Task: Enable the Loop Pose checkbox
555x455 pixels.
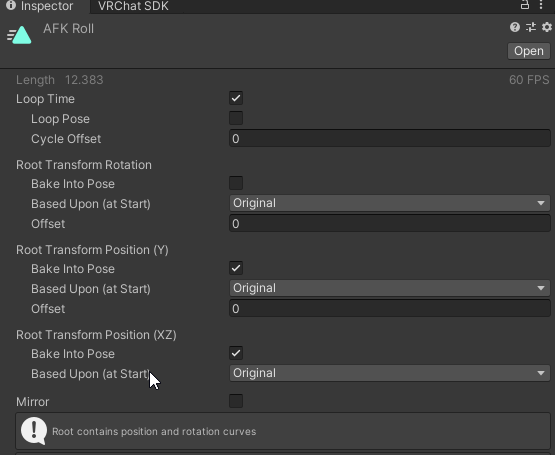Action: point(236,118)
